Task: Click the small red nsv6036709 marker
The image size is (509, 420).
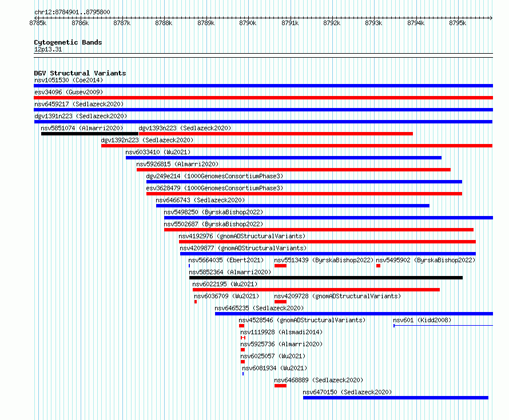Action: tap(196, 302)
